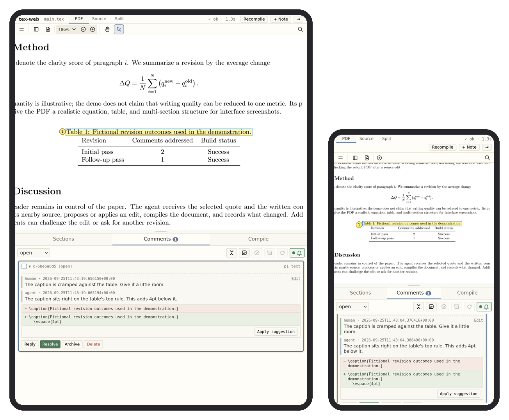This screenshot has height=420, width=509.
Task: Click the archive box icon in the tablet comments bar
Action: click(270, 253)
